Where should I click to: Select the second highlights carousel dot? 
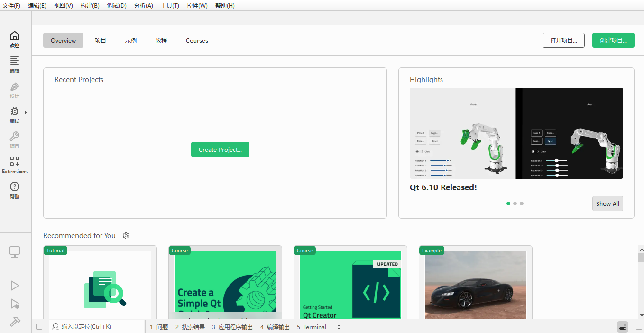[515, 203]
